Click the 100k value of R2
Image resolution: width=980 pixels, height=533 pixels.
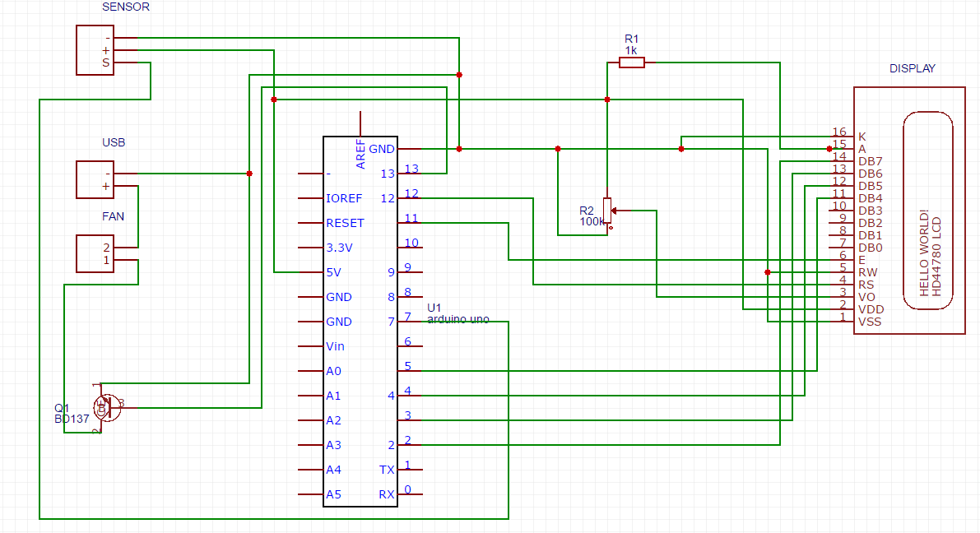pyautogui.click(x=591, y=220)
